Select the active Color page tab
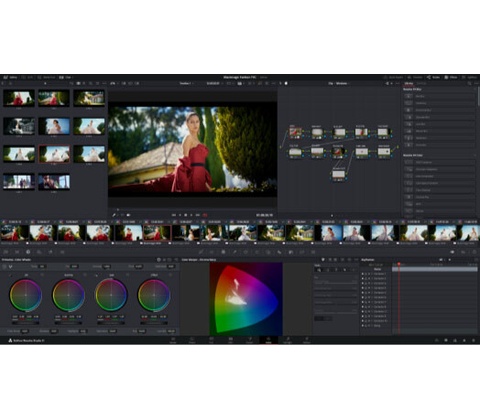The height and width of the screenshot is (420, 480). [x=268, y=340]
